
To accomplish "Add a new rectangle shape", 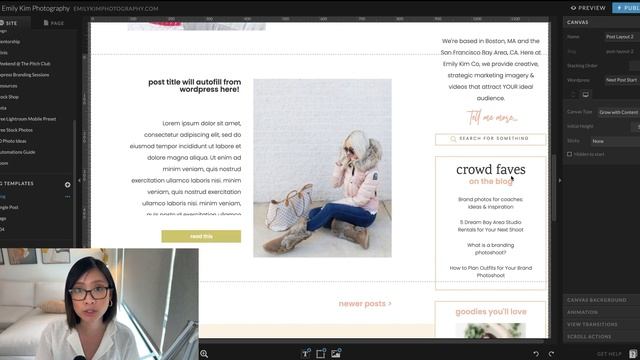I will (321, 353).
